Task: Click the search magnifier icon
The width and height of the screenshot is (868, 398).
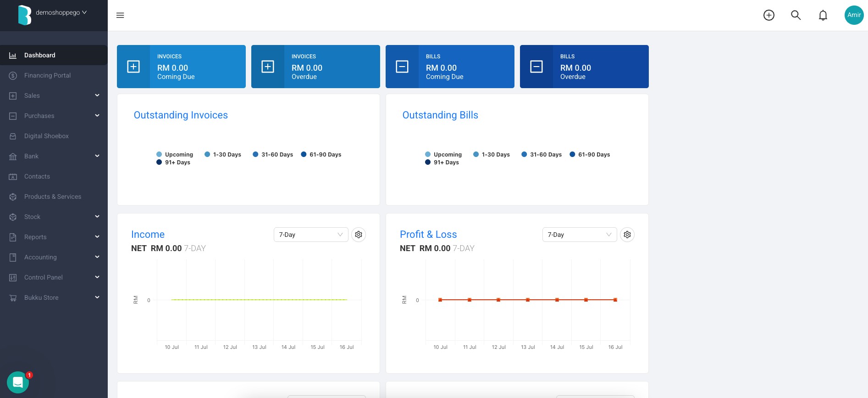Action: click(x=796, y=15)
